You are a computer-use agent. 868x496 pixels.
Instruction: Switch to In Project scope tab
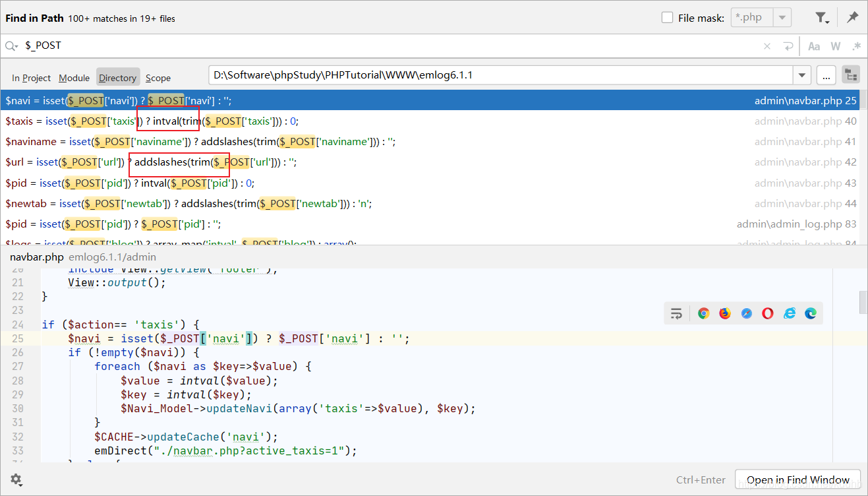pyautogui.click(x=31, y=78)
